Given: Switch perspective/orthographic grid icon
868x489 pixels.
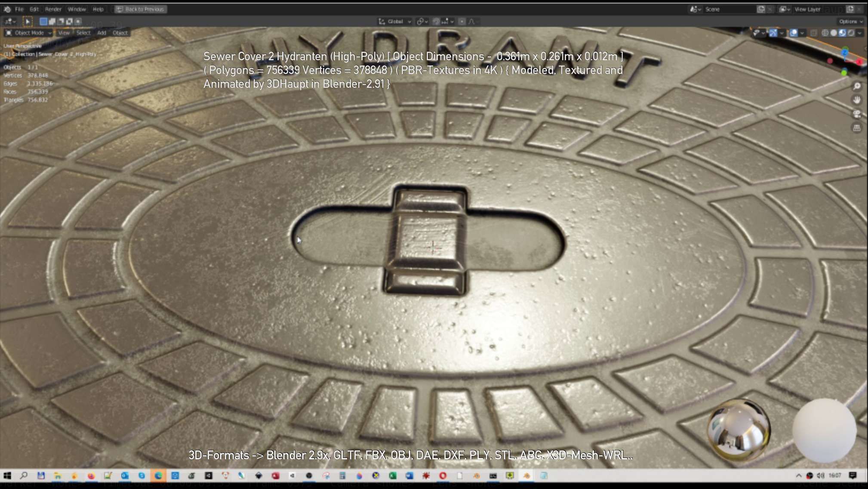Looking at the screenshot, I should [x=857, y=128].
